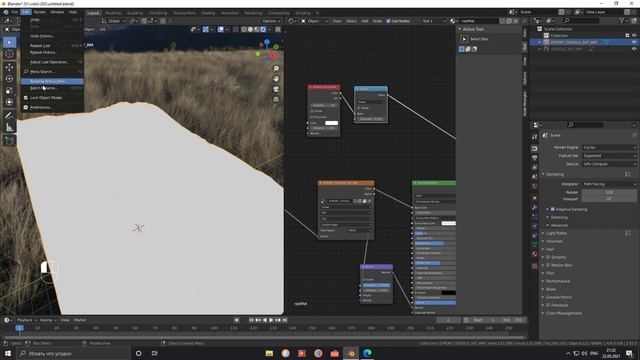Switch perspective/orthographic with grid icon

pos(276,99)
